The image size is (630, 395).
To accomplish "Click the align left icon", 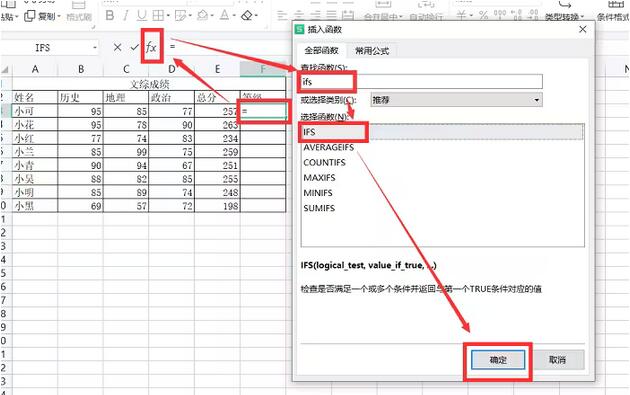I will [282, 16].
